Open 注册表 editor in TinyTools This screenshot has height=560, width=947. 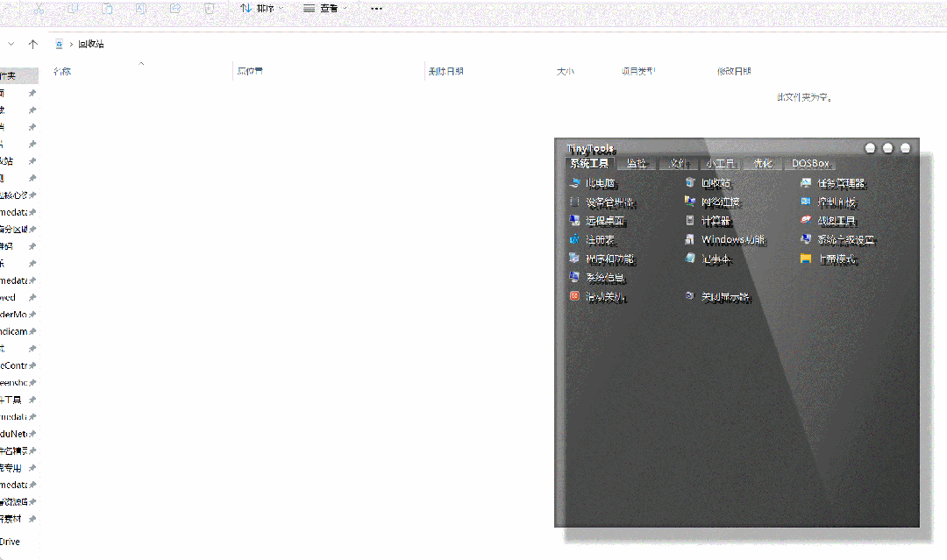593,239
